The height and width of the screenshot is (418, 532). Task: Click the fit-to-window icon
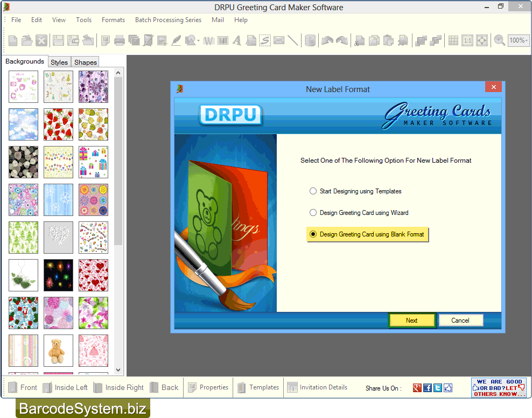click(x=482, y=41)
